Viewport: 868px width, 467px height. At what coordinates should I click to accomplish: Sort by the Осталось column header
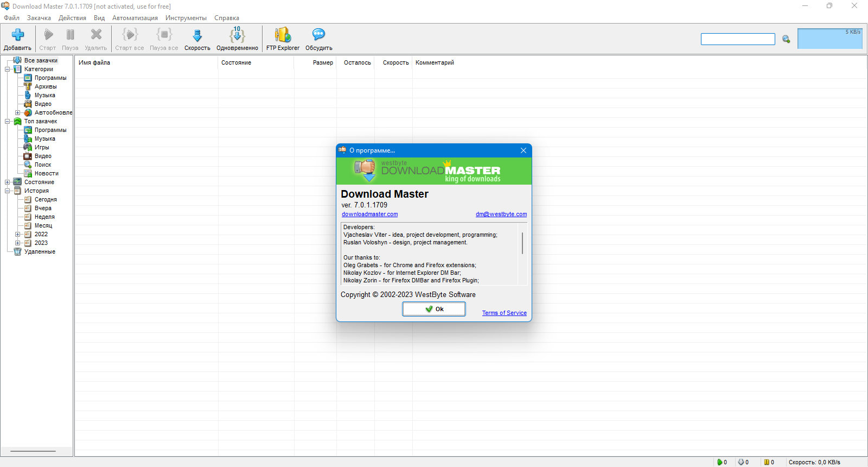[356, 62]
